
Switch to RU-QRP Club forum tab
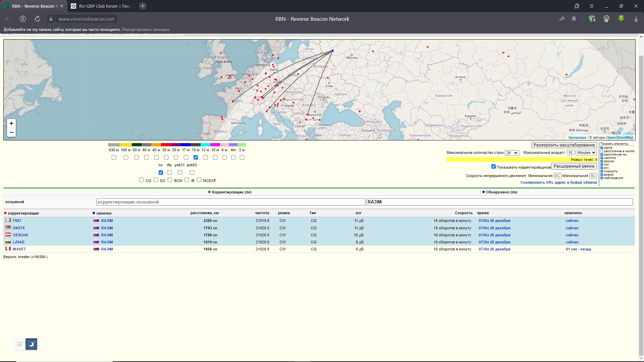101,6
